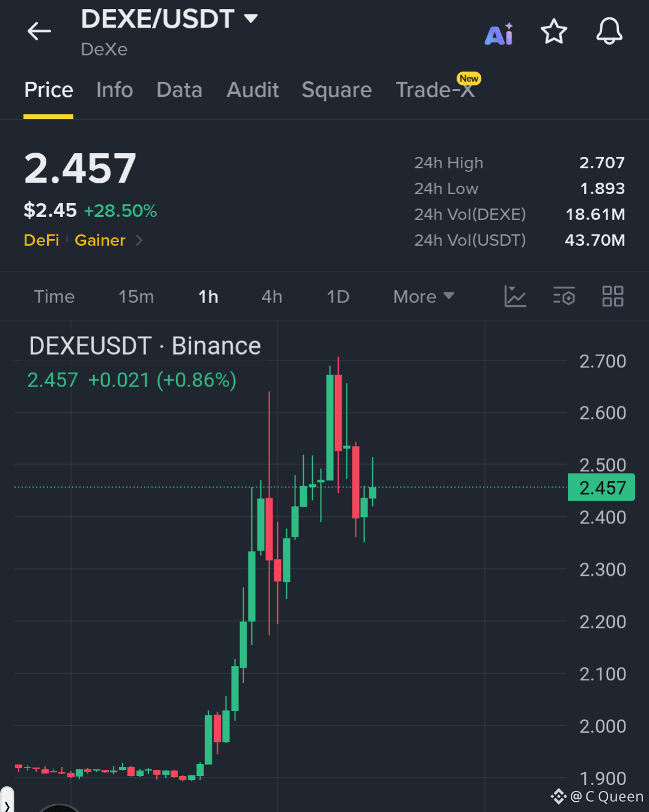This screenshot has width=649, height=812.
Task: Set a price alert bell
Action: (x=609, y=31)
